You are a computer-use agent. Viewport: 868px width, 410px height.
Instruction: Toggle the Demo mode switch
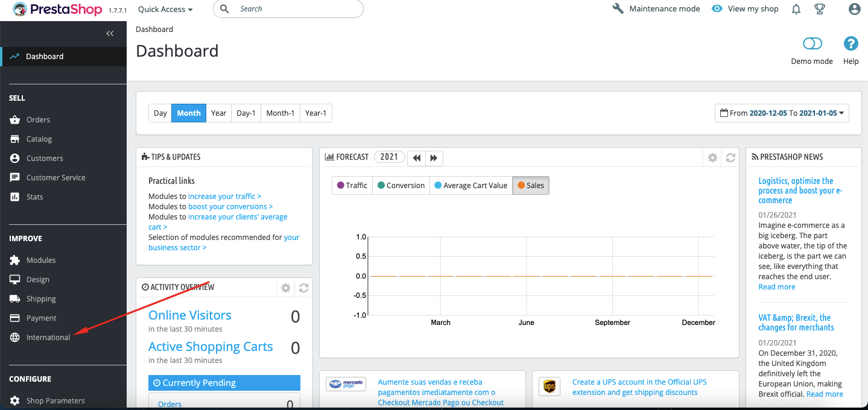813,43
